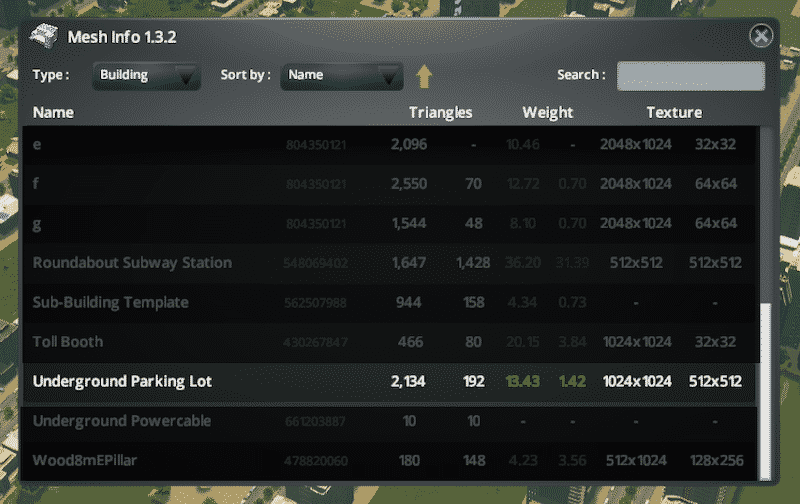Click the Weight column header
The height and width of the screenshot is (504, 800).
[547, 113]
